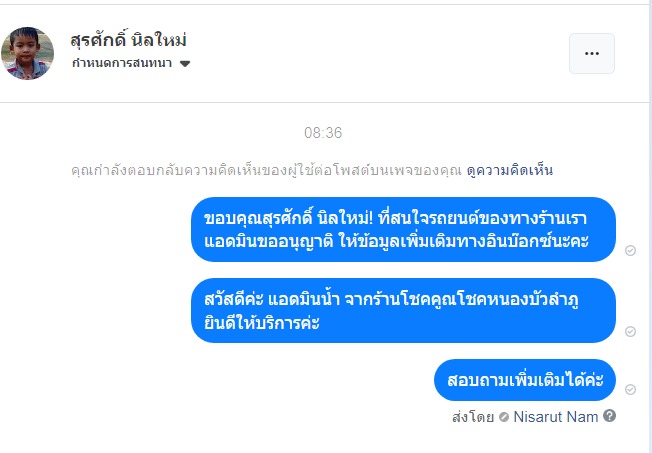Click the arrow next to กำหนดการสนทนา
Viewport: 652px width, 453px height.
tap(185, 63)
